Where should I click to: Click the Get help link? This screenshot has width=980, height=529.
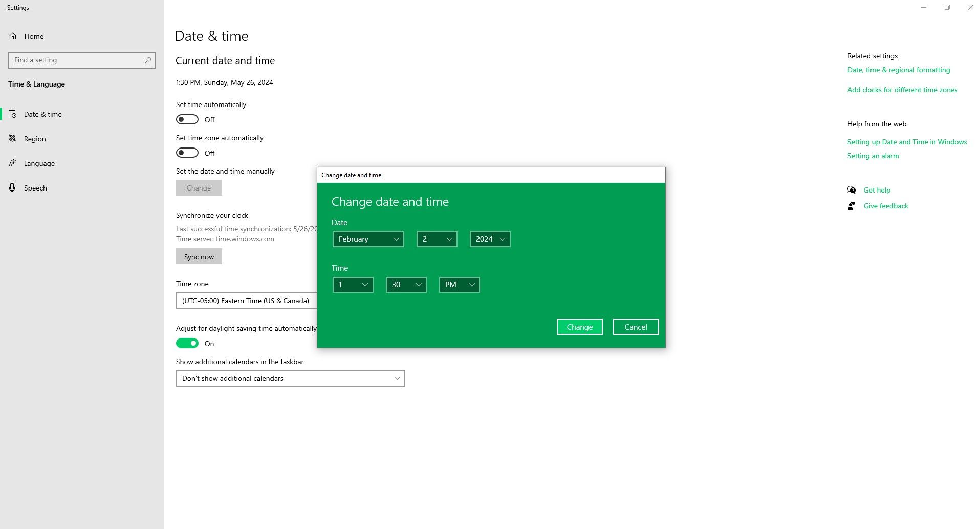[x=877, y=190]
